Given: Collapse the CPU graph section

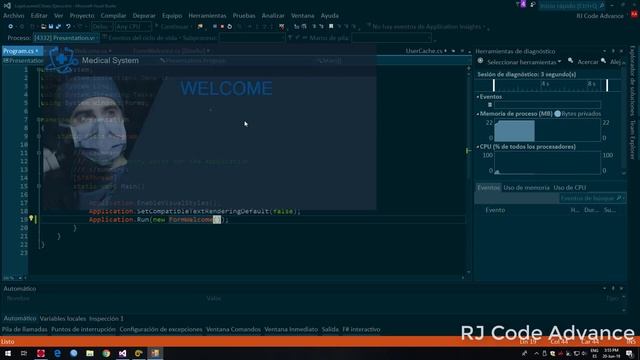Looking at the screenshot, I should coord(478,147).
